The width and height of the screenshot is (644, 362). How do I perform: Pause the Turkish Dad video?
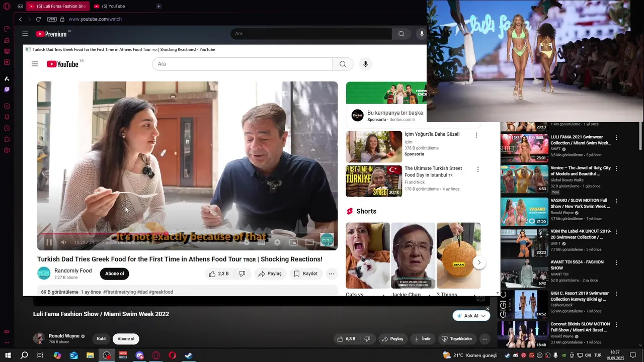pos(49,242)
